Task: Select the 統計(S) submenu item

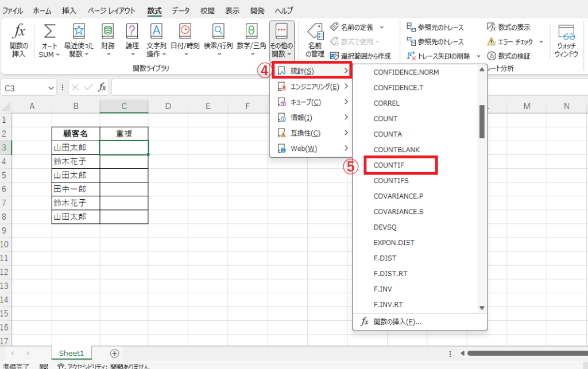Action: click(x=311, y=71)
